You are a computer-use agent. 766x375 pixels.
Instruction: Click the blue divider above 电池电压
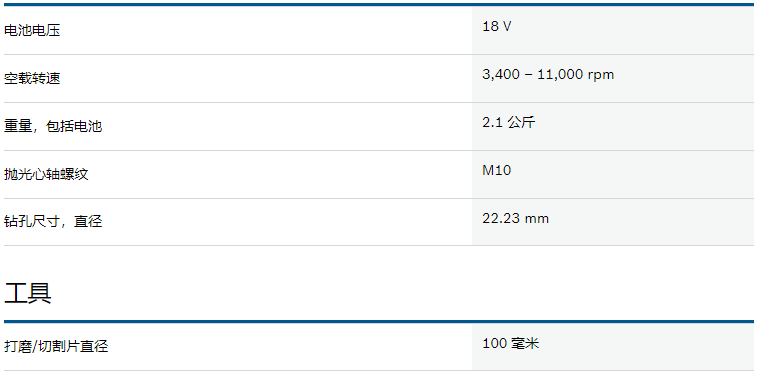[379, 4]
